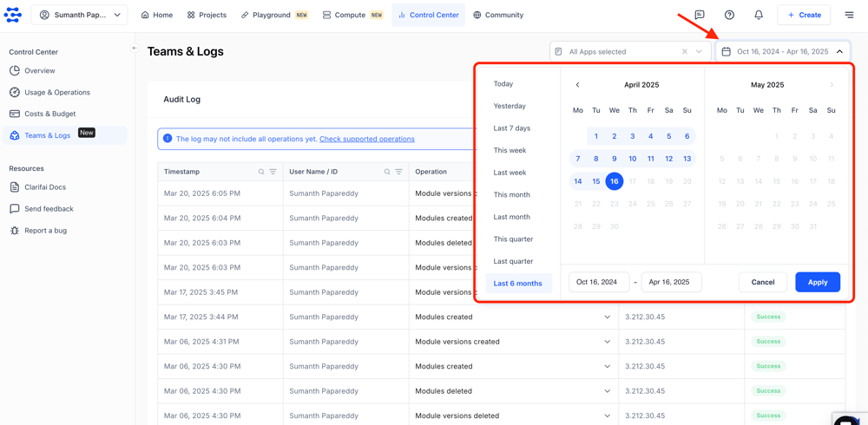The height and width of the screenshot is (425, 868).
Task: Open the notifications bell
Action: pyautogui.click(x=759, y=15)
